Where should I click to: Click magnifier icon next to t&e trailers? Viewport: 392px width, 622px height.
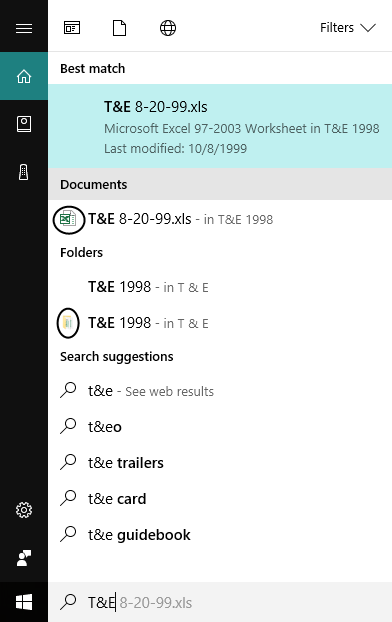click(68, 462)
